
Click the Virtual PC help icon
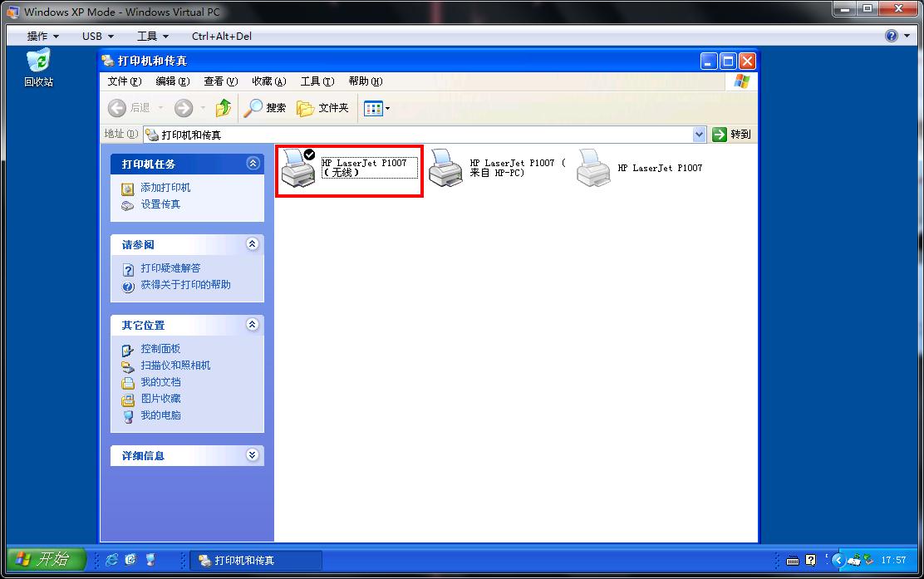(891, 36)
